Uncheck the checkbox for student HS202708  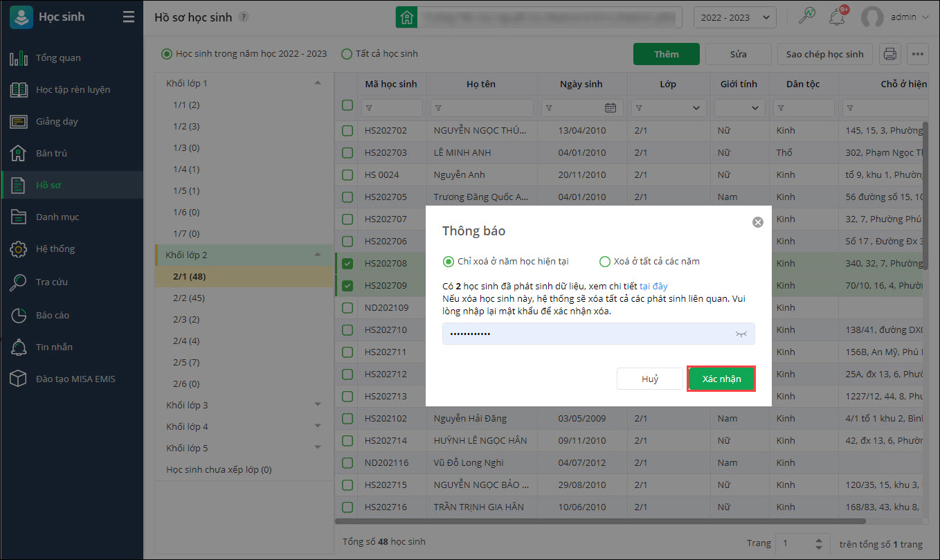click(x=347, y=263)
